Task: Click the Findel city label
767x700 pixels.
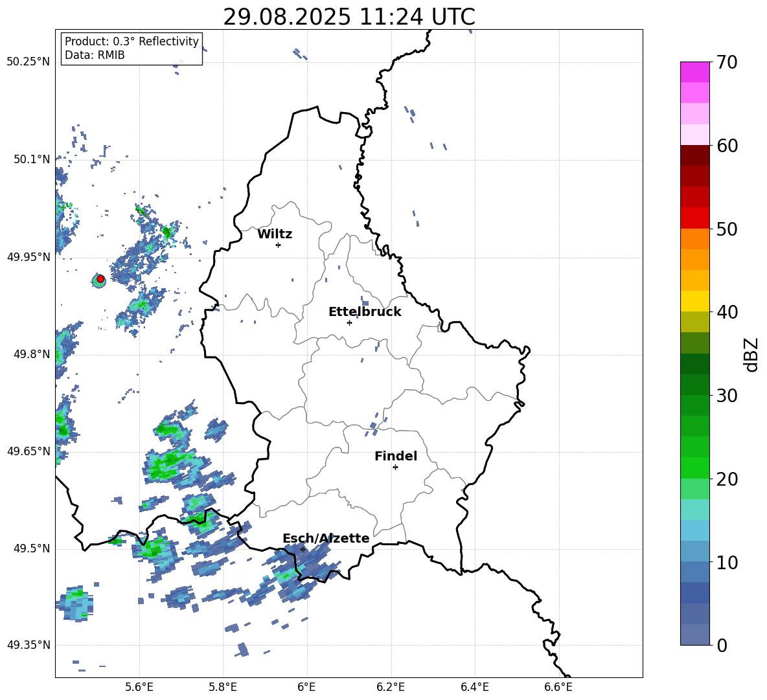Action: click(396, 456)
